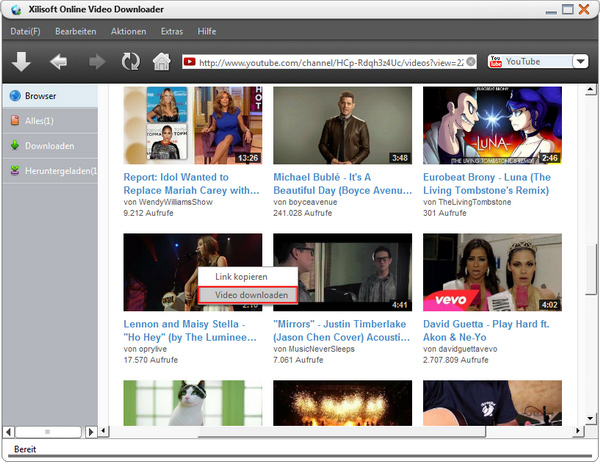
Task: Click the vertical scrollbar down arrow
Action: 590,418
